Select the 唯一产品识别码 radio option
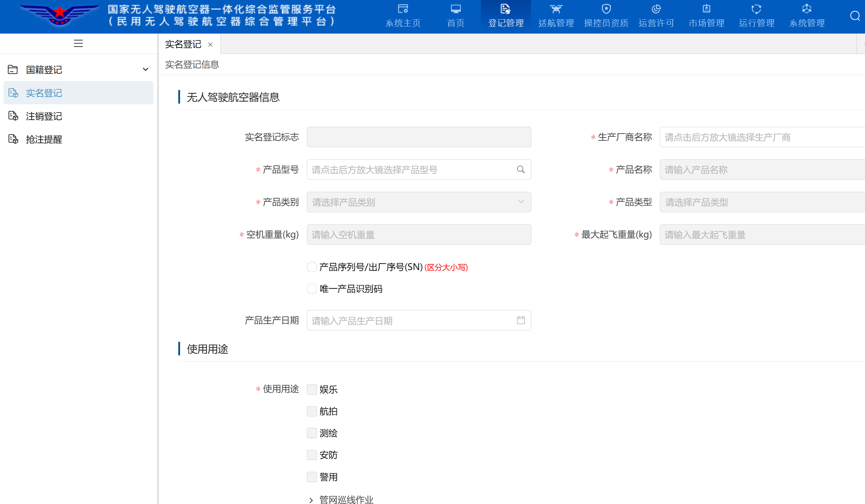The width and height of the screenshot is (865, 504). coord(312,289)
